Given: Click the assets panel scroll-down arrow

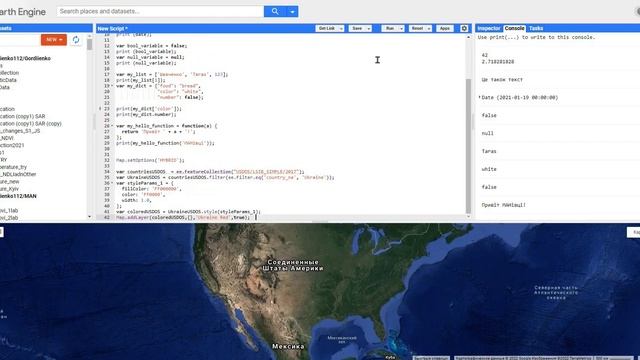Looking at the screenshot, I should [89, 216].
